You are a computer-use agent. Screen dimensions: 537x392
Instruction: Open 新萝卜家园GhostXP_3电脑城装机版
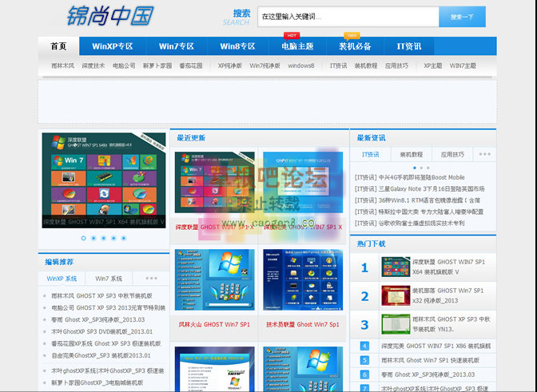pos(97,382)
